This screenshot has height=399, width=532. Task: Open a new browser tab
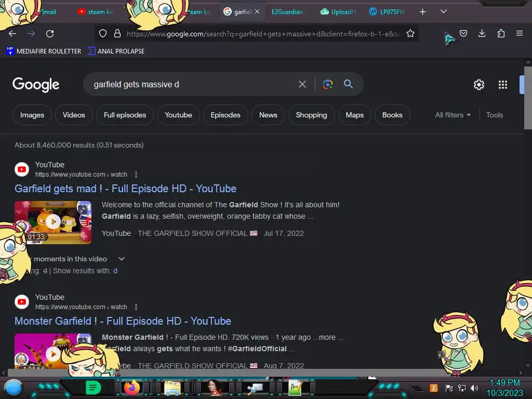tap(422, 12)
